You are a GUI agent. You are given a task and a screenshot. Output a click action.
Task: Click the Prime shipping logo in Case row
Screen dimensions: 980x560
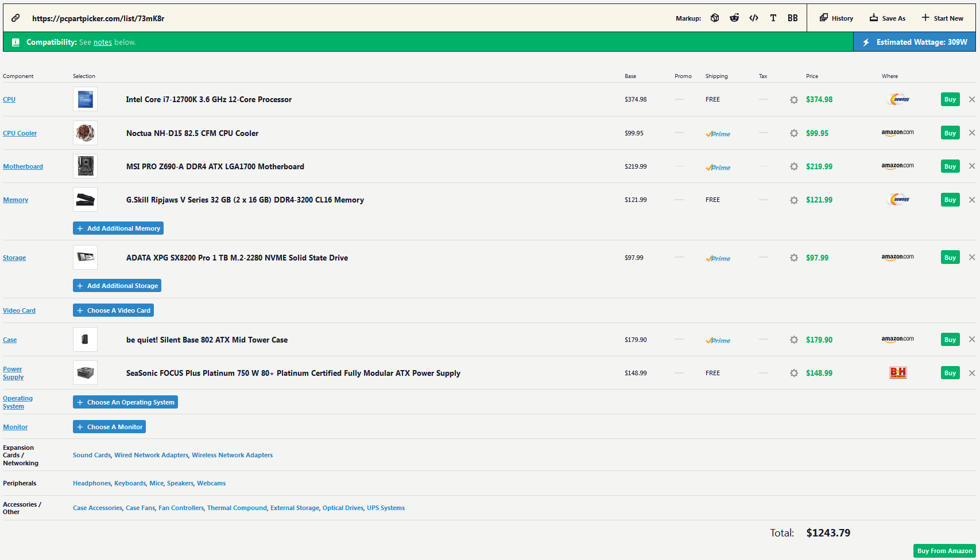tap(718, 340)
